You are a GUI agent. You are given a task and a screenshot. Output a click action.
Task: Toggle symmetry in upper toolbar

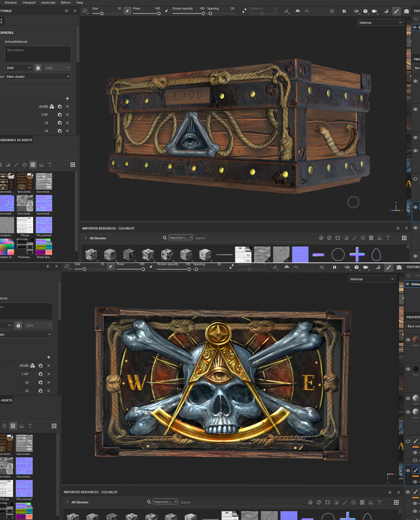click(x=298, y=11)
